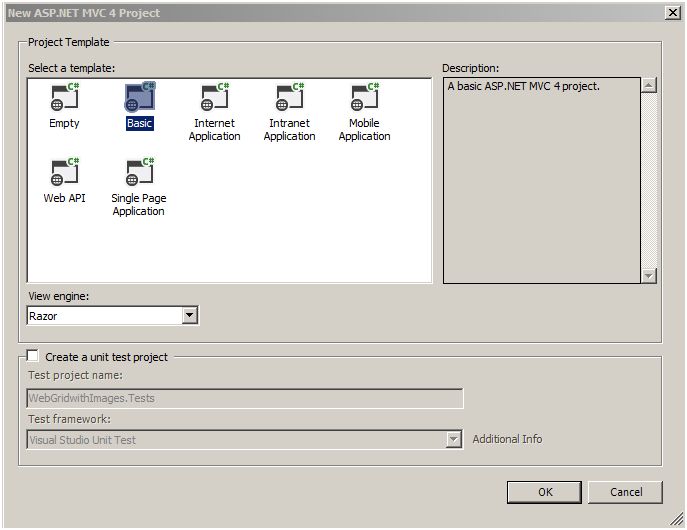
Task: Click the Test project name field
Action: point(245,398)
